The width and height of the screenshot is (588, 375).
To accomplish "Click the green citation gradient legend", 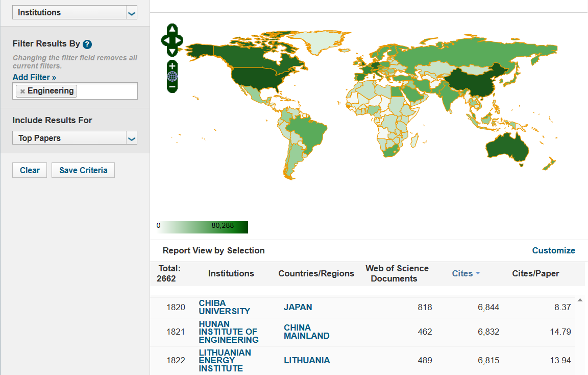I will (202, 227).
